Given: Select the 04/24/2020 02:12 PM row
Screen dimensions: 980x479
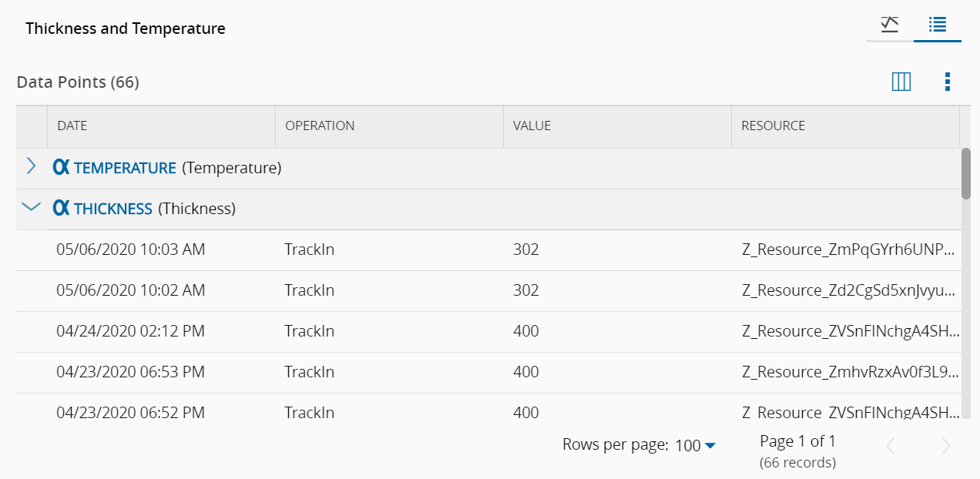Looking at the screenshot, I should [x=131, y=331].
